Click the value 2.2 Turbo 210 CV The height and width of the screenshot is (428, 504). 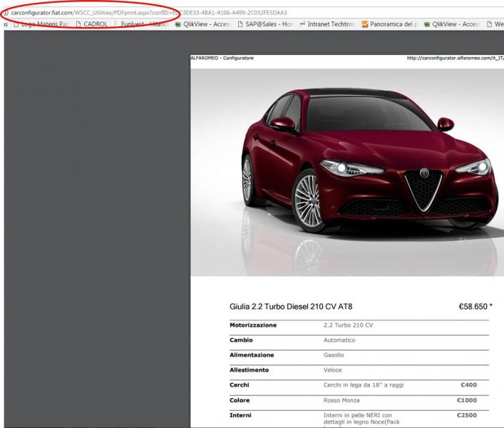[348, 325]
